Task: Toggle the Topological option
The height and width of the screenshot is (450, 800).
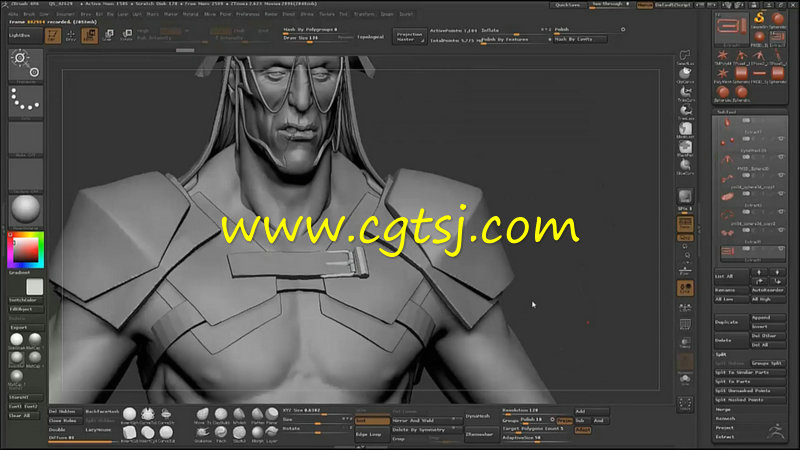Action: (370, 37)
